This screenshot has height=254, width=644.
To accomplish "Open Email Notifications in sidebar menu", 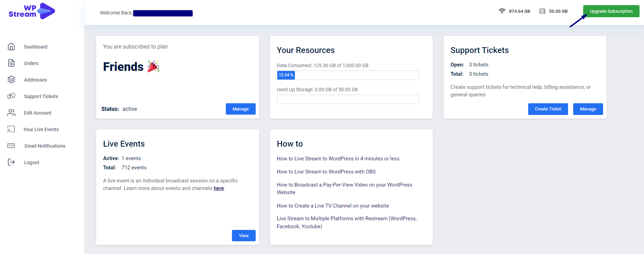I will [x=45, y=146].
